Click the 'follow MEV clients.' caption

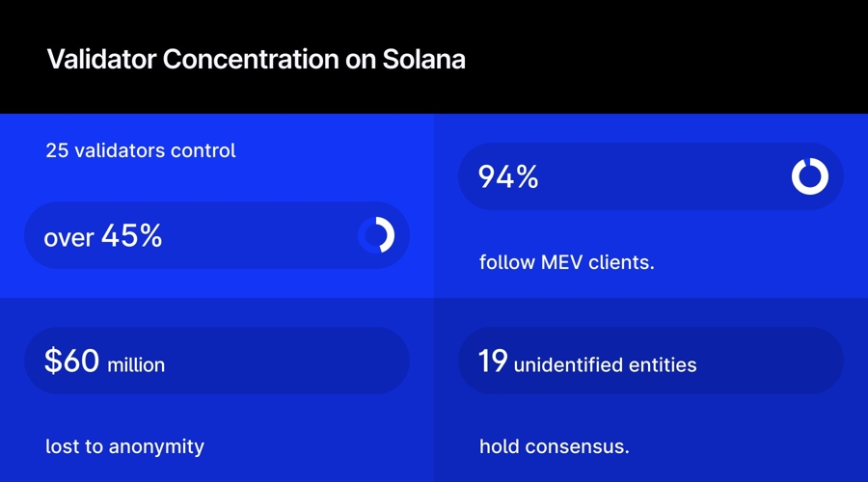566,261
